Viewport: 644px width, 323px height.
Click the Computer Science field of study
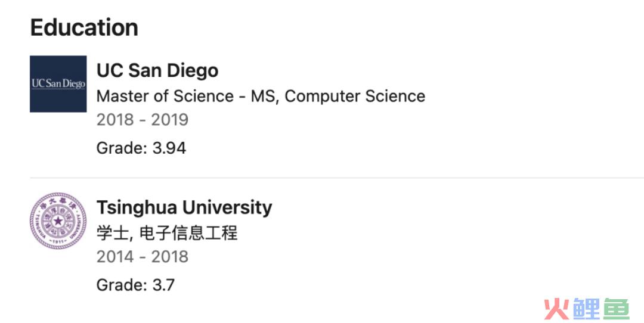point(355,96)
